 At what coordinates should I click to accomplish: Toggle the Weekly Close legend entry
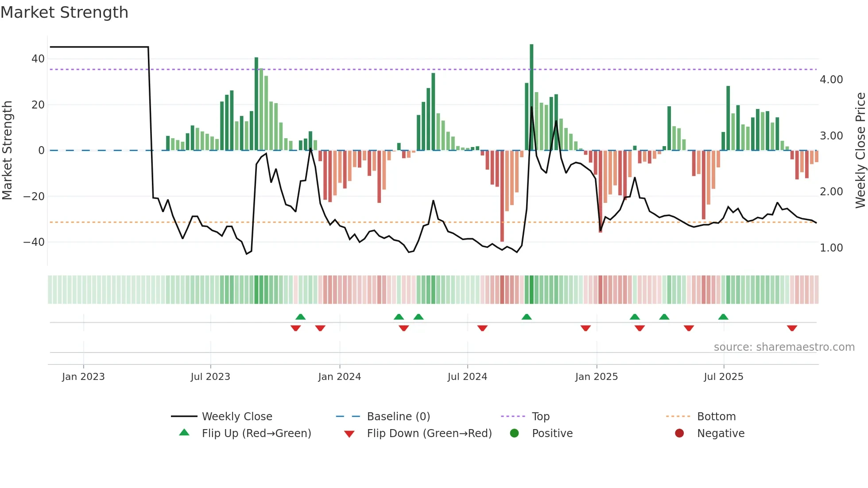click(236, 416)
